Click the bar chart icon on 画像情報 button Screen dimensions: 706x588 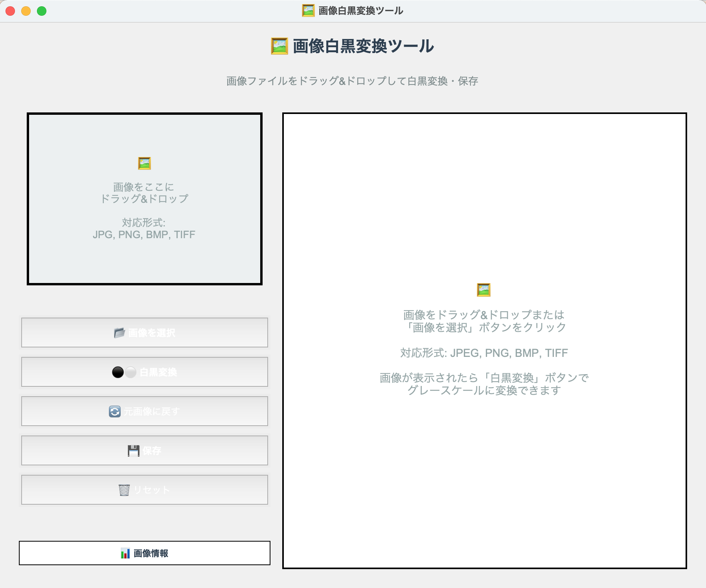coord(125,553)
